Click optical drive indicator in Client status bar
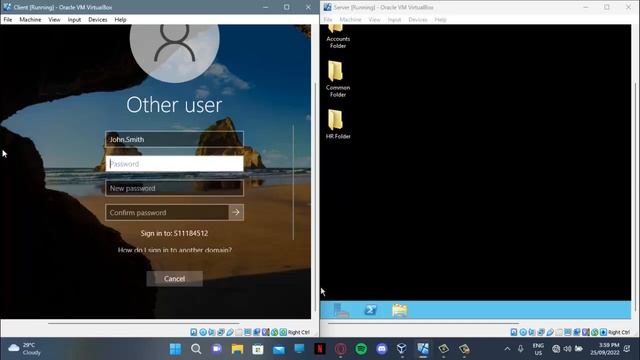 (203, 332)
